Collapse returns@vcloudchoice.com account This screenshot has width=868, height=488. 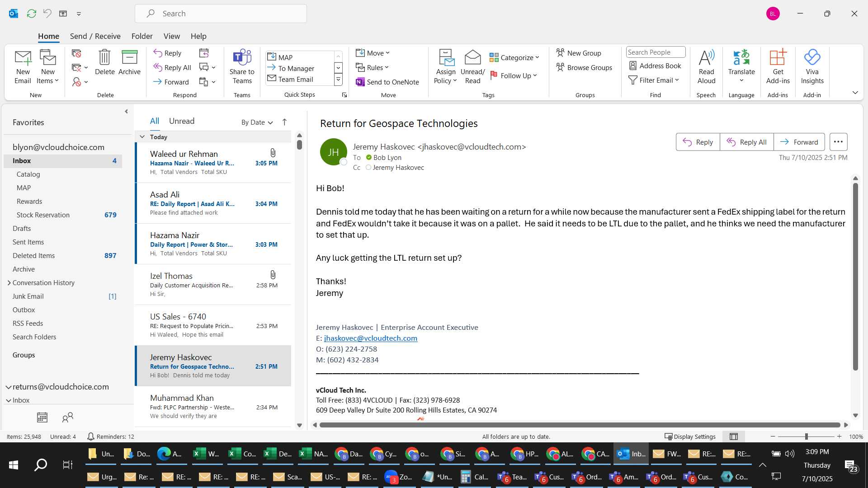pyautogui.click(x=8, y=387)
